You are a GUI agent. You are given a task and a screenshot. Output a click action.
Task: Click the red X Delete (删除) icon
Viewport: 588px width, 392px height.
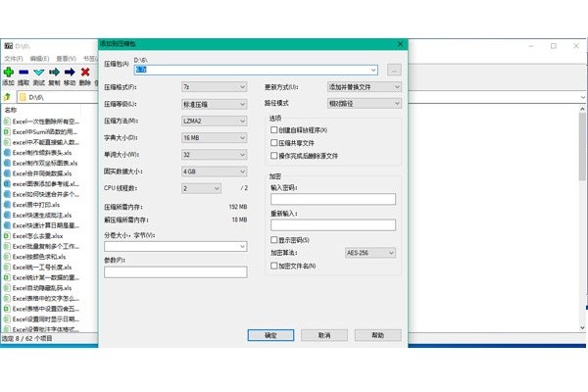[85, 72]
